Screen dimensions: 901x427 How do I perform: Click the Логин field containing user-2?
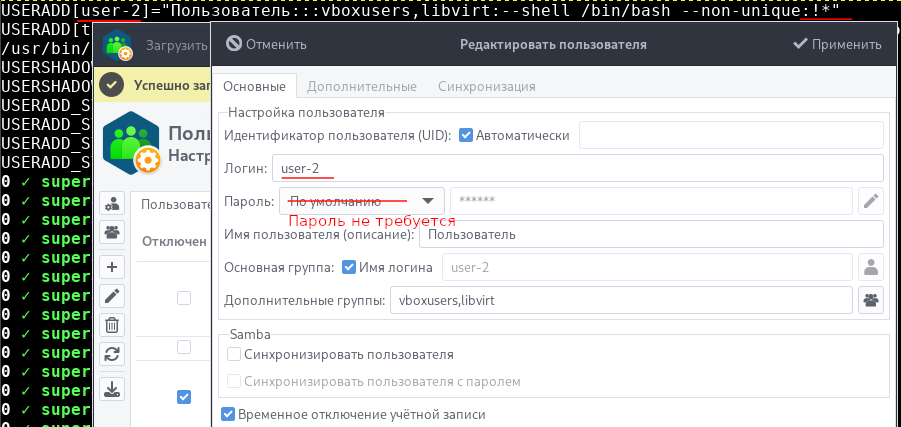point(577,168)
